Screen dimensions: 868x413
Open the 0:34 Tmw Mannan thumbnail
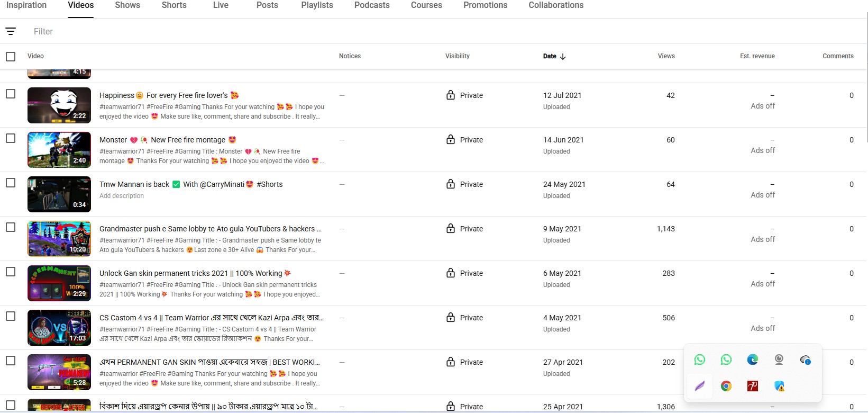(x=59, y=194)
